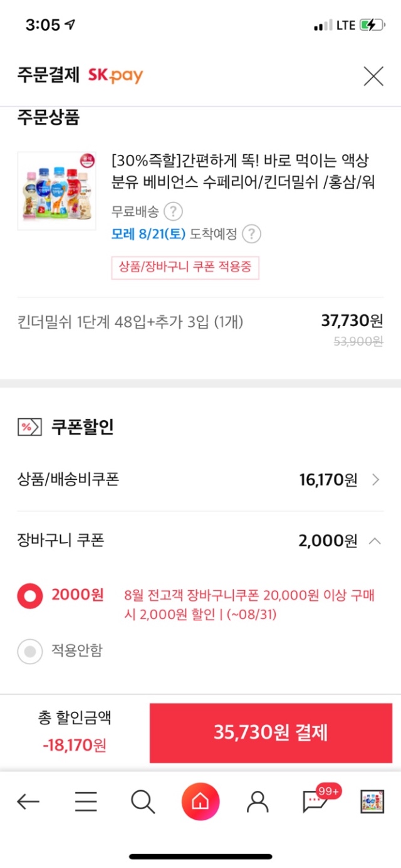Select the 적용안함 radio option

click(x=30, y=652)
